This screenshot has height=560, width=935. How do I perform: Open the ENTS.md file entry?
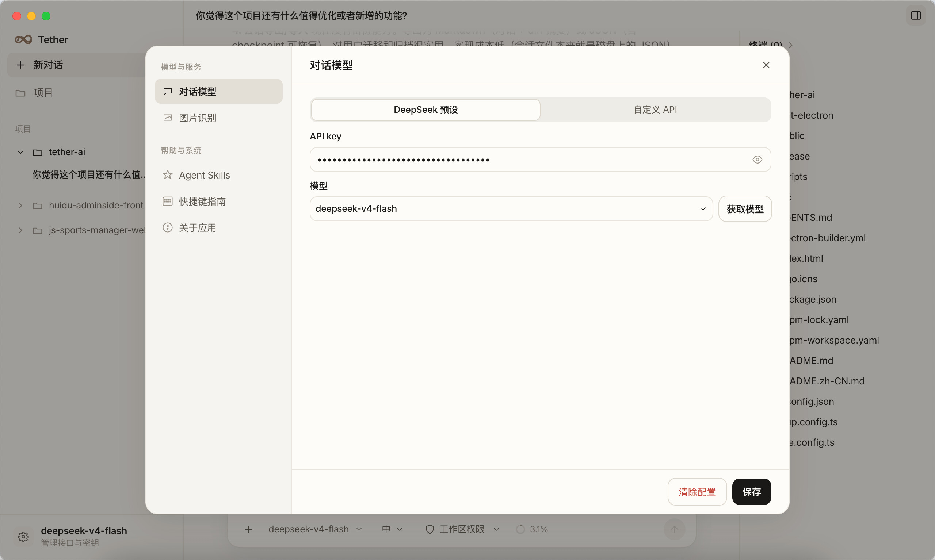[x=811, y=218]
